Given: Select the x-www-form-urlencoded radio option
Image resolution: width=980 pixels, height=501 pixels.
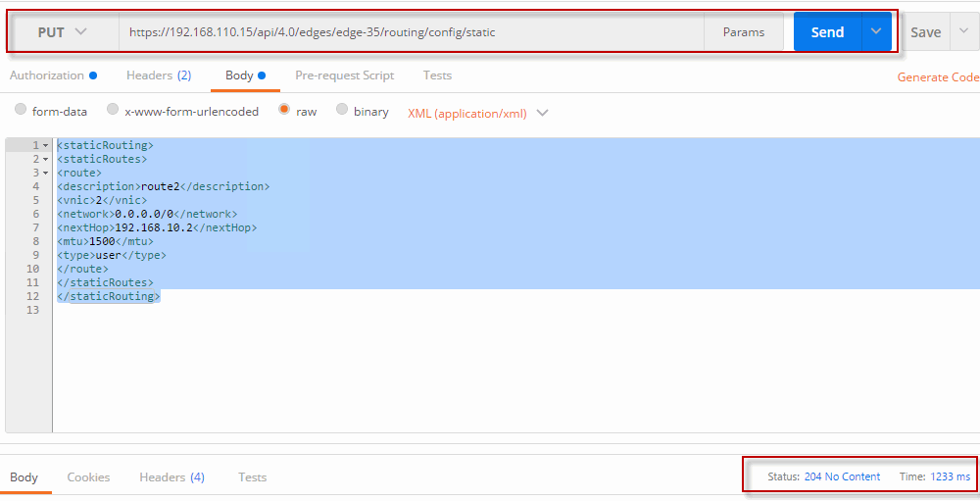Looking at the screenshot, I should [113, 111].
